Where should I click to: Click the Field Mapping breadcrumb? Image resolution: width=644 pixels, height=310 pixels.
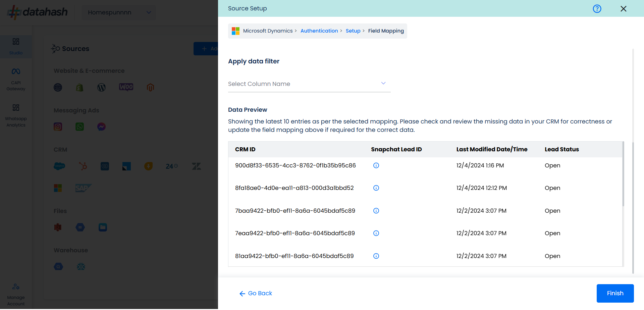point(386,31)
